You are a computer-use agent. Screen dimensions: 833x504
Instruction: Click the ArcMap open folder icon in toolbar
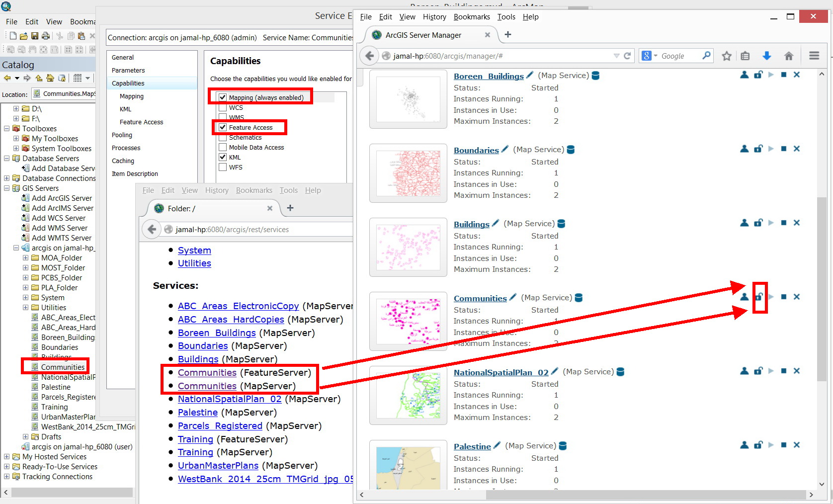point(23,36)
